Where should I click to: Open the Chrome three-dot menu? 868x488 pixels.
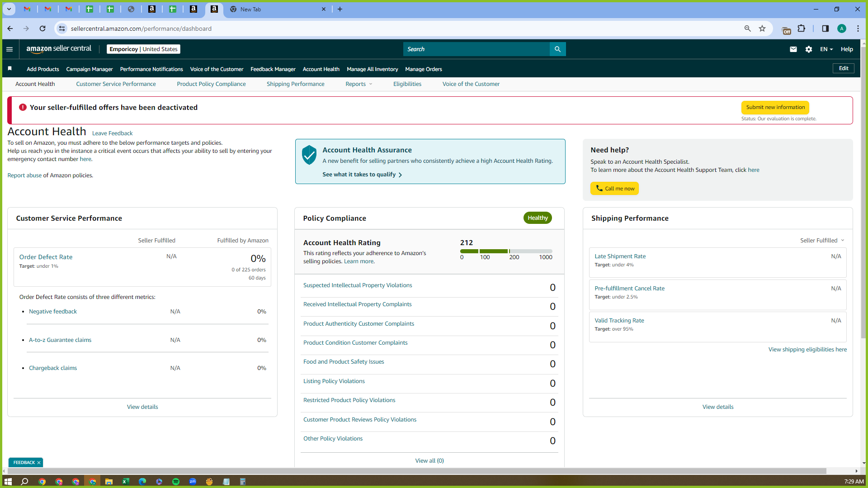(x=858, y=28)
